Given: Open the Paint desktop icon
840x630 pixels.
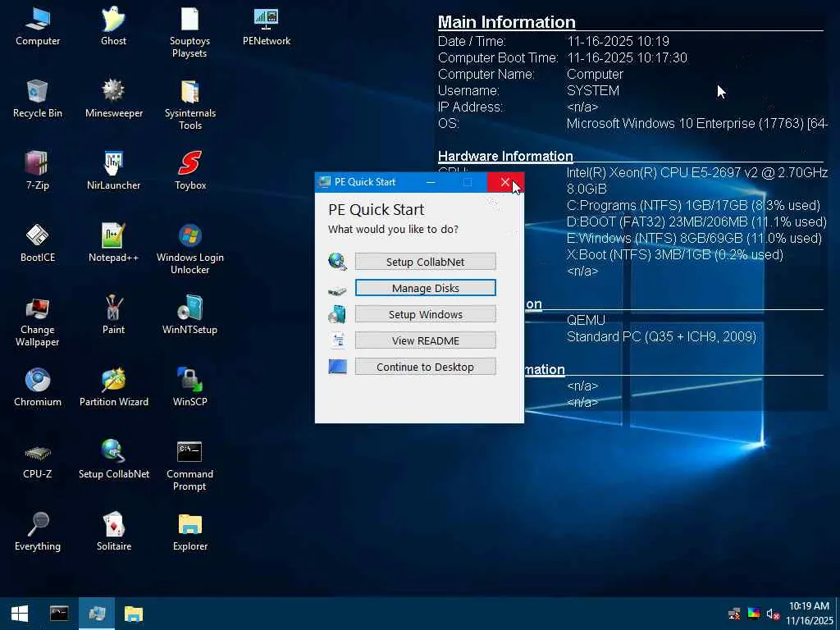Looking at the screenshot, I should click(x=113, y=316).
